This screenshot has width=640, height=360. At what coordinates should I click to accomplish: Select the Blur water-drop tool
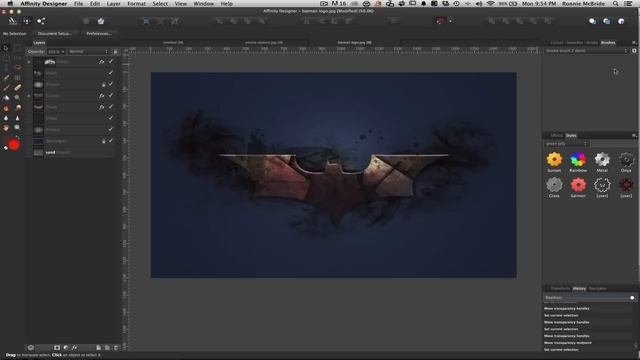pyautogui.click(x=6, y=118)
